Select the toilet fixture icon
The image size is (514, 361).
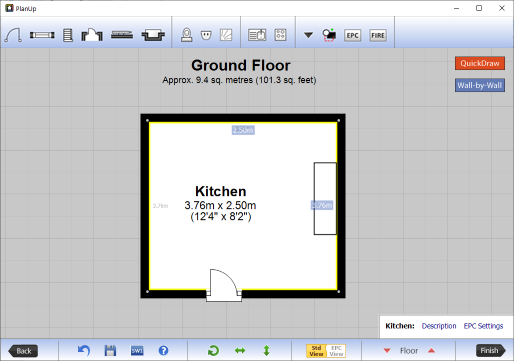point(187,35)
